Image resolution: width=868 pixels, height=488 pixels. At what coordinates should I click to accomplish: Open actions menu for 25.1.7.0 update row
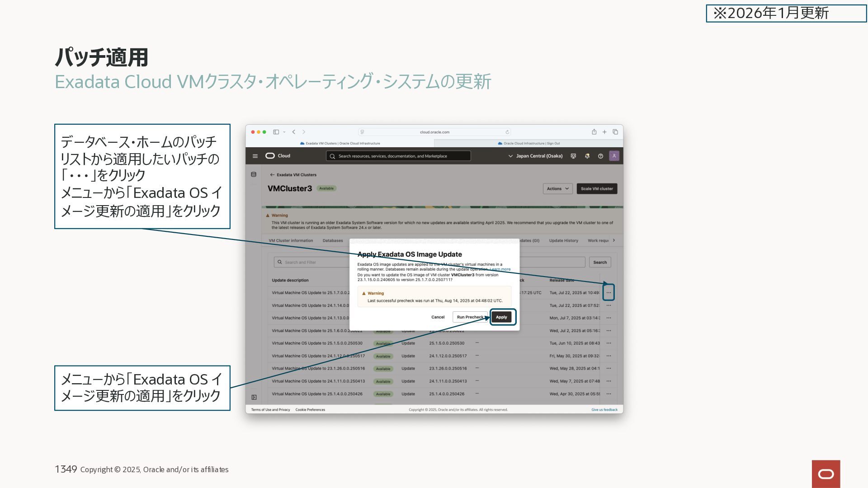(x=609, y=293)
